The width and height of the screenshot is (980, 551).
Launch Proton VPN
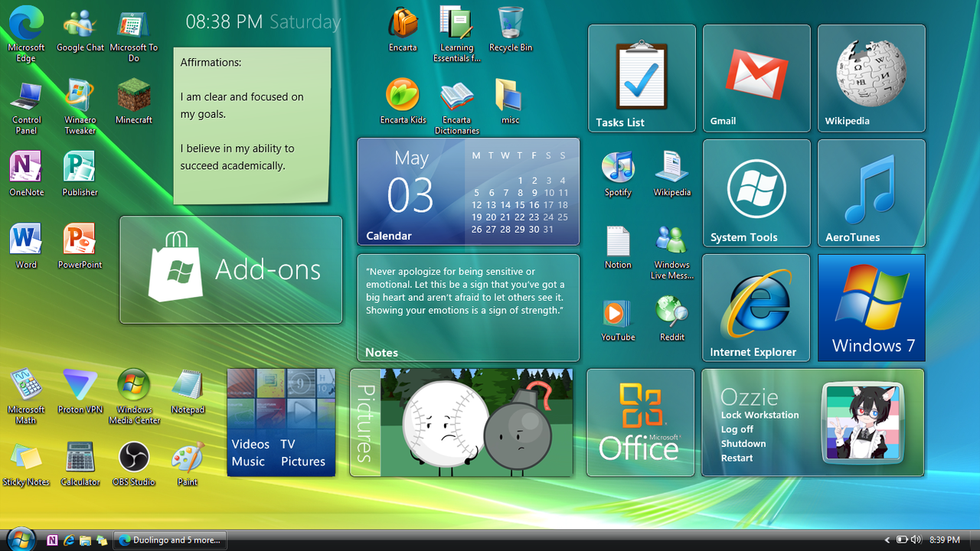tap(80, 391)
